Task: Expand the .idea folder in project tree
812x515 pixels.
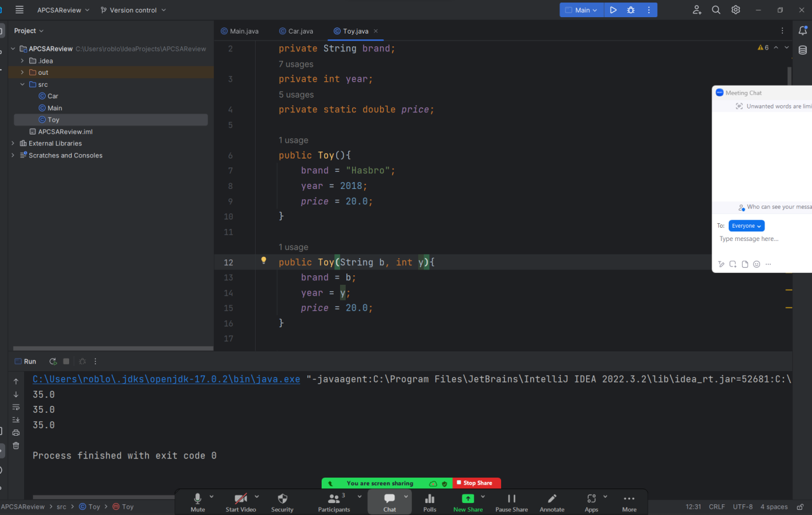Action: pos(23,61)
